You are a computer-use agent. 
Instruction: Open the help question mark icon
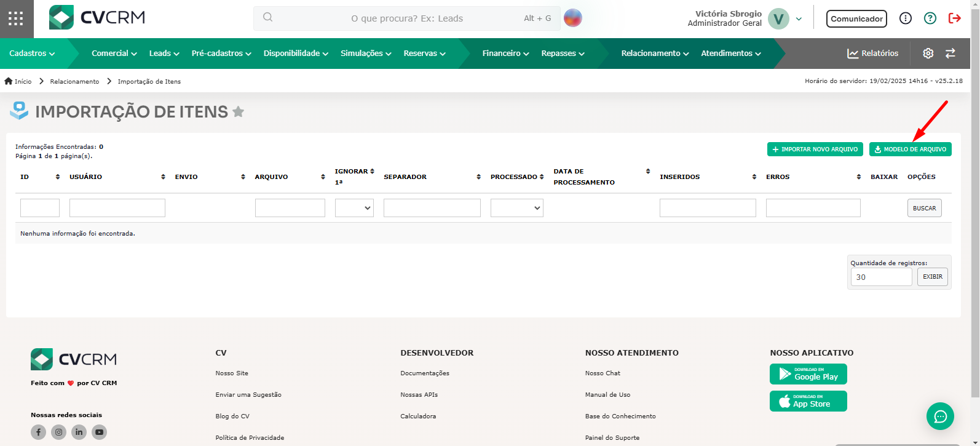930,18
